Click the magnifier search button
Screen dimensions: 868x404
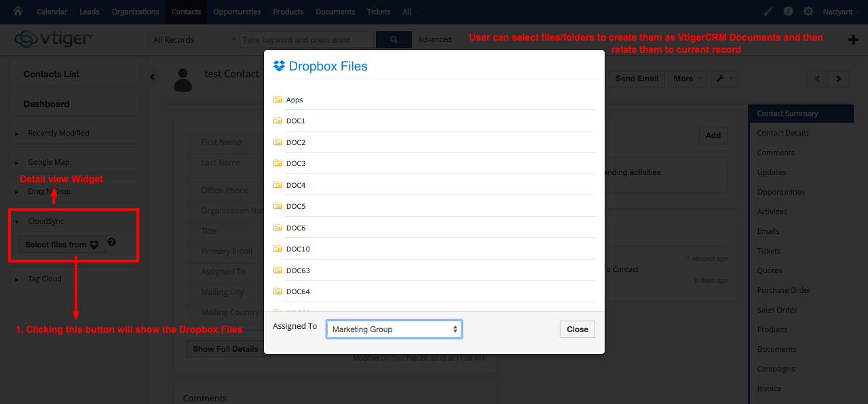[394, 39]
